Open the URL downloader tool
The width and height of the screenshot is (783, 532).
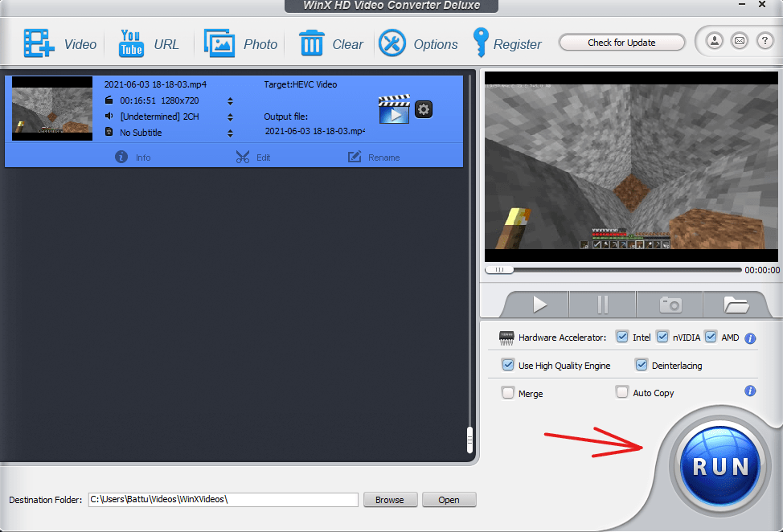pos(150,43)
